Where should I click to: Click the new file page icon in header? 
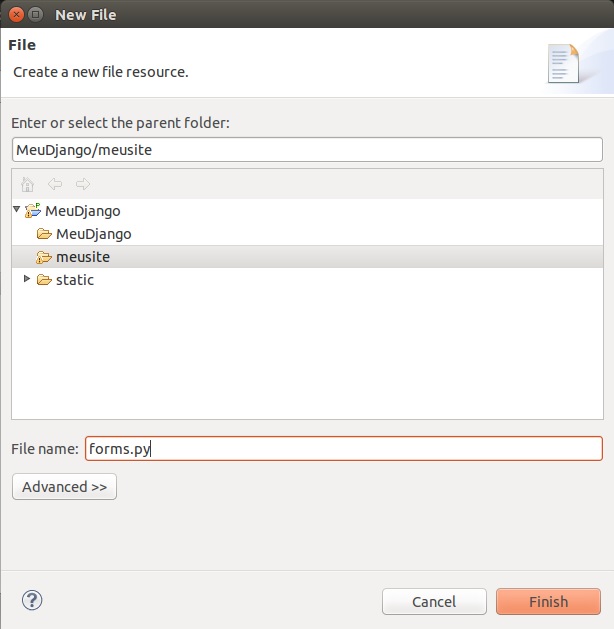pos(564,63)
